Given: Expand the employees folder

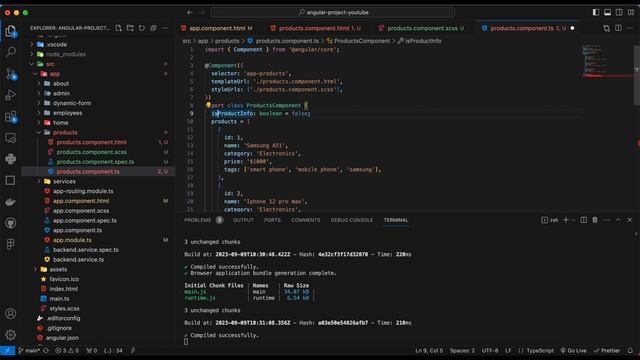Looking at the screenshot, I should tap(67, 113).
